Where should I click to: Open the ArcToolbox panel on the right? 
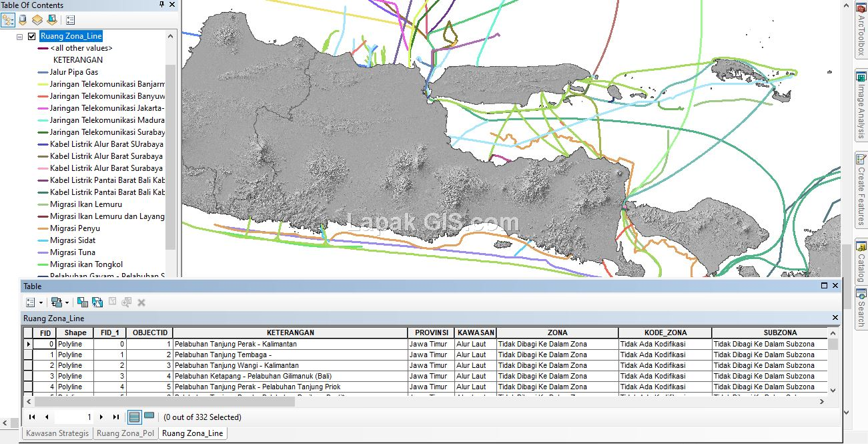pos(862,27)
